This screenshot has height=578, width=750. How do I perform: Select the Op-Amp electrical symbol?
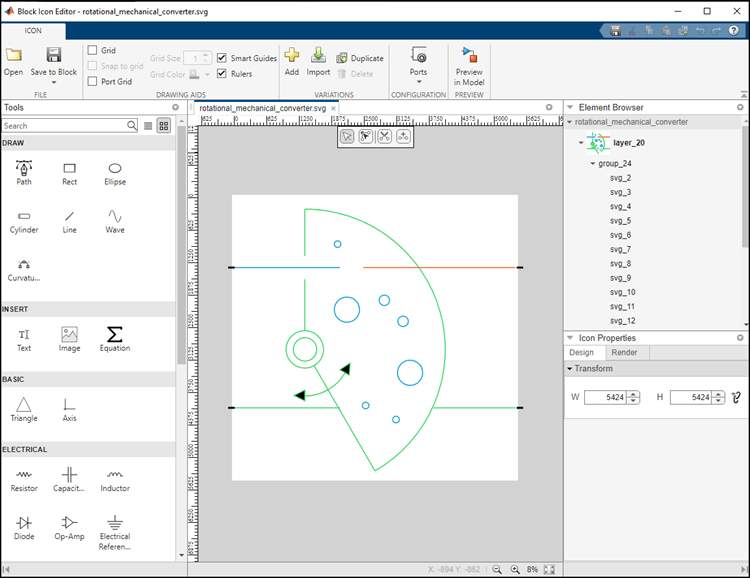click(69, 528)
